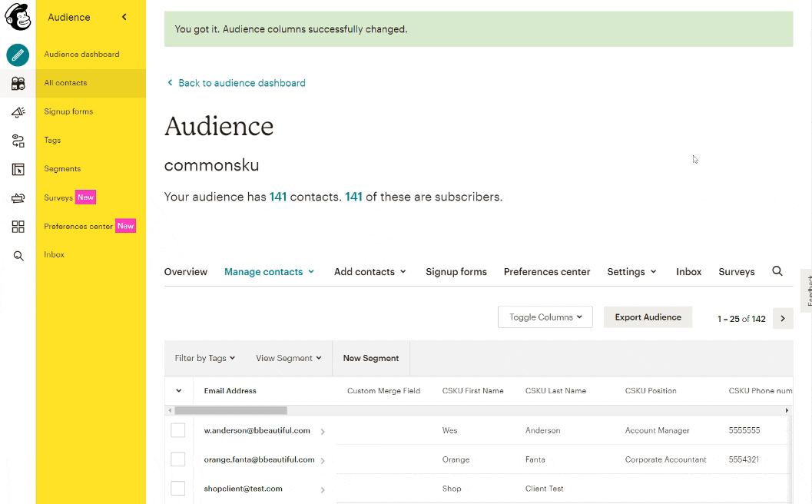The width and height of the screenshot is (812, 504).
Task: Open the Integrations grid icon
Action: [17, 226]
